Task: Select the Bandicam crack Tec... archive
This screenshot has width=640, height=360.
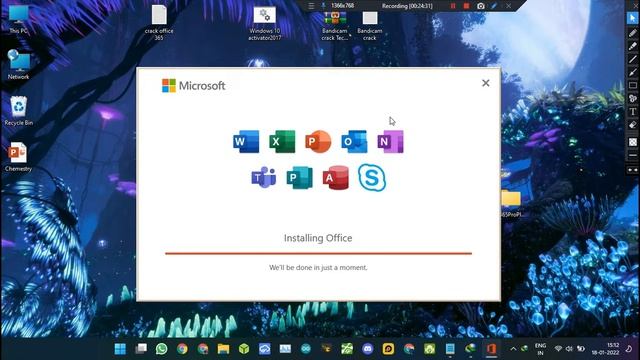Action: point(335,26)
